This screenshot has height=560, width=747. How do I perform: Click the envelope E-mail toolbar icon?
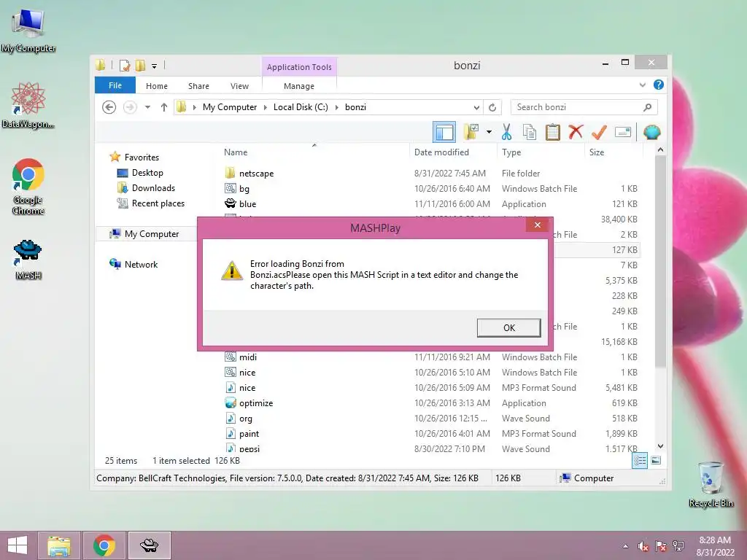623,132
